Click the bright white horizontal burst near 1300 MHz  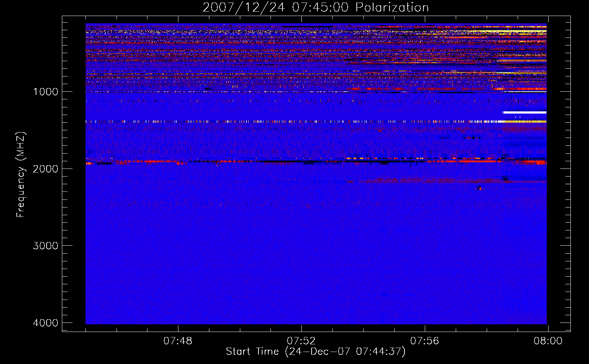click(525, 112)
